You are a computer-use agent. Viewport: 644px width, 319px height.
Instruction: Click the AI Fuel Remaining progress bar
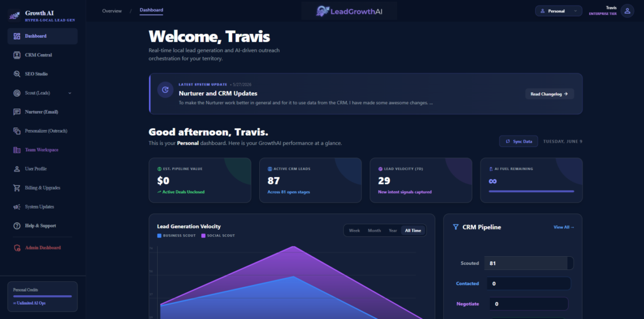coord(531,191)
